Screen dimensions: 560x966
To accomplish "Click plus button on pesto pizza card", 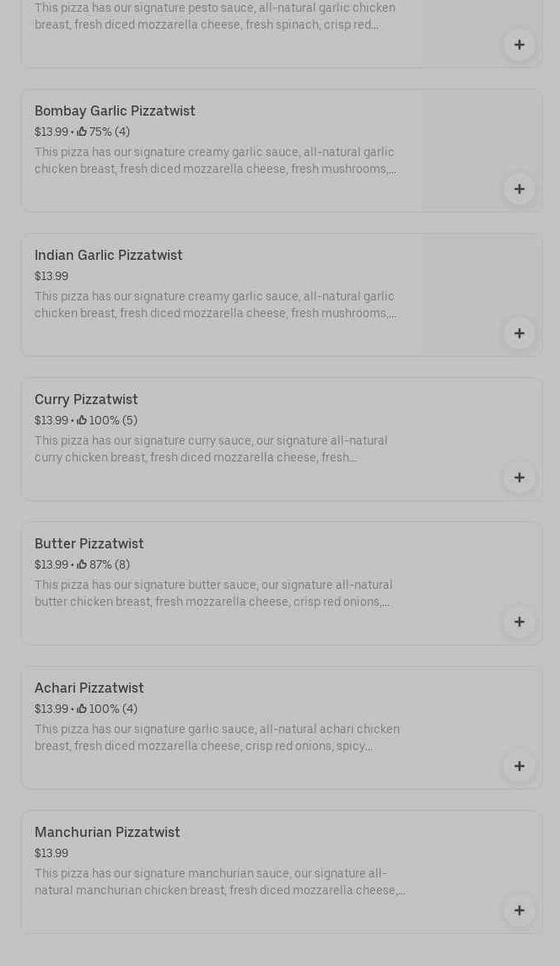I will pos(519,45).
